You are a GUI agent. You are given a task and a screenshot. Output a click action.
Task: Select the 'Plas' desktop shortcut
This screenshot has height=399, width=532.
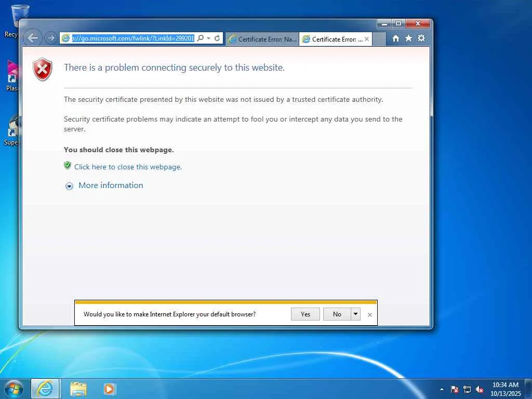pyautogui.click(x=12, y=76)
